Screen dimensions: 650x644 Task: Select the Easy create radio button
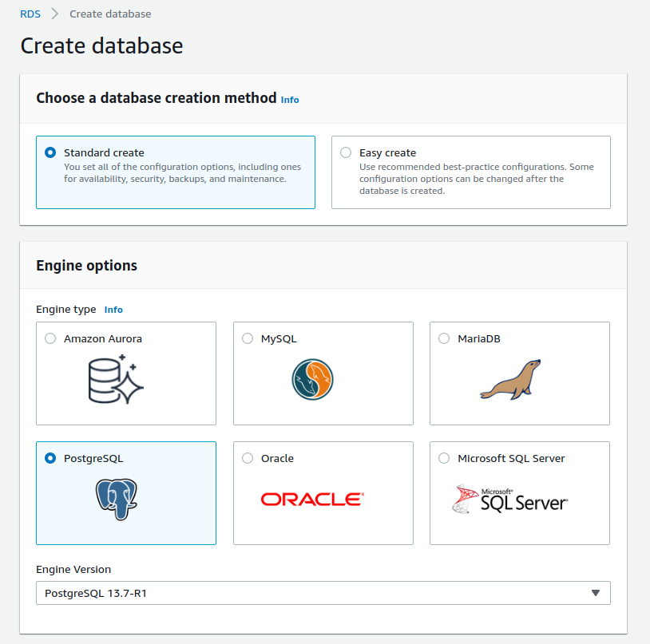click(x=346, y=152)
